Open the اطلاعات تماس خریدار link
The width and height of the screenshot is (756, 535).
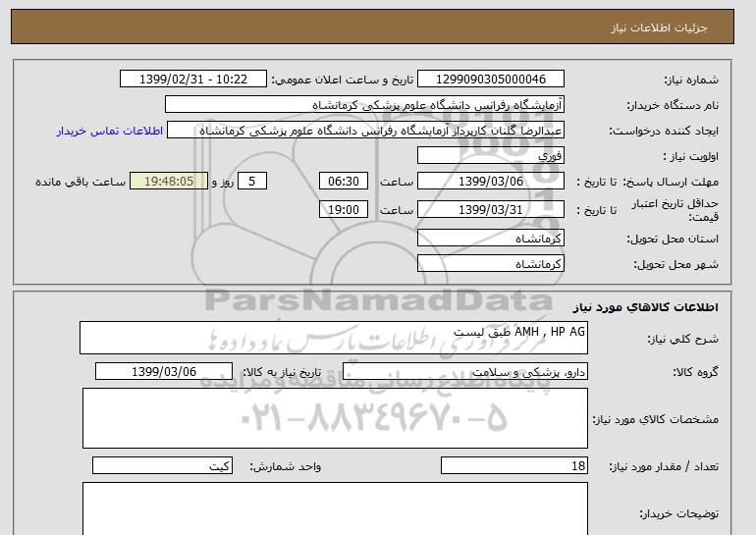(x=109, y=131)
